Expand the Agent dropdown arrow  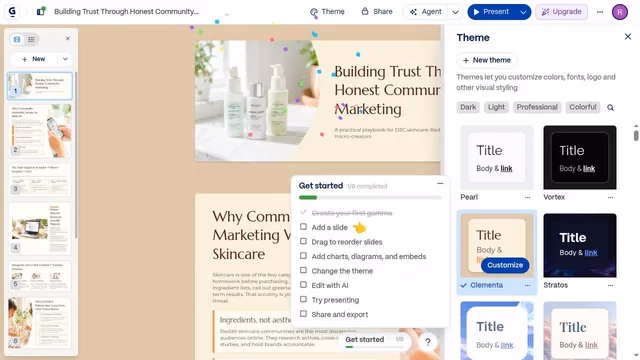click(455, 12)
